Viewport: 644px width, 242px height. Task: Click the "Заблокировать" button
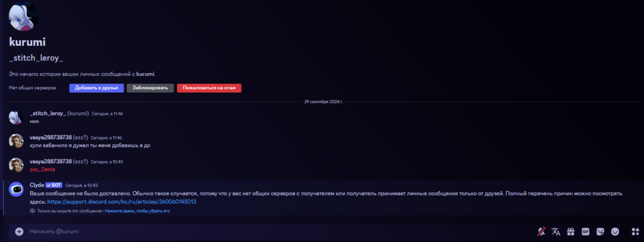tap(150, 88)
